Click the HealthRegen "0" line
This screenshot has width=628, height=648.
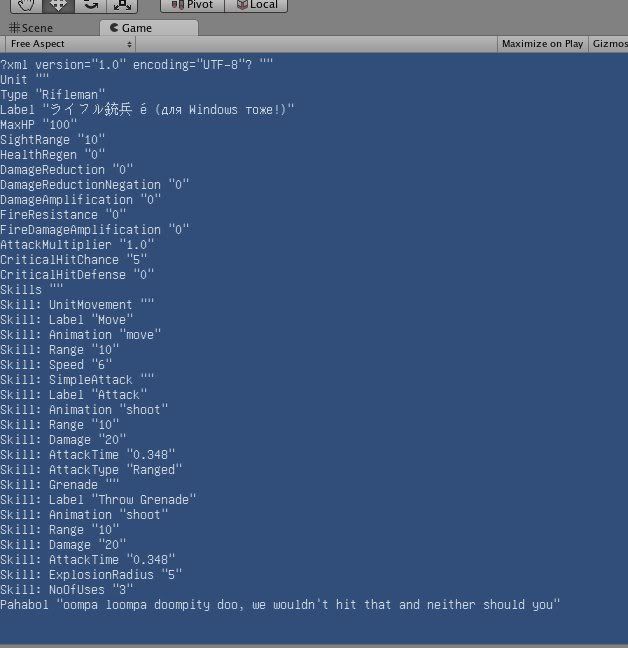pyautogui.click(x=52, y=155)
